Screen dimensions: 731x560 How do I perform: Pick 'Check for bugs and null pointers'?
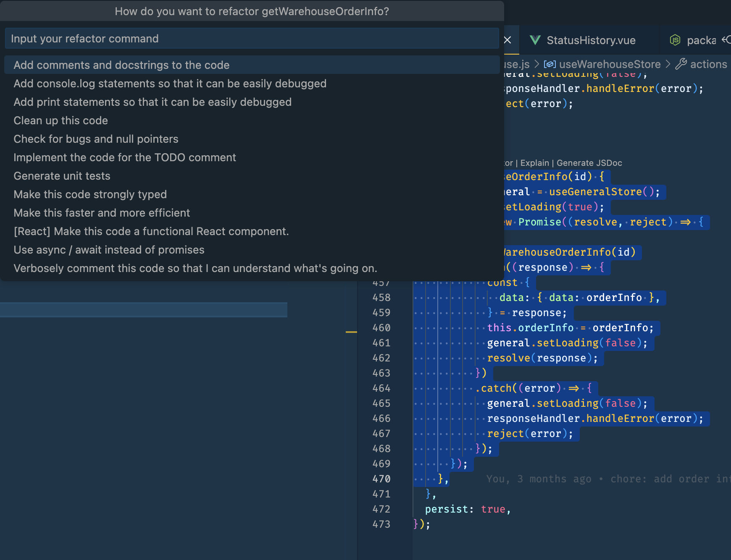tap(252, 139)
